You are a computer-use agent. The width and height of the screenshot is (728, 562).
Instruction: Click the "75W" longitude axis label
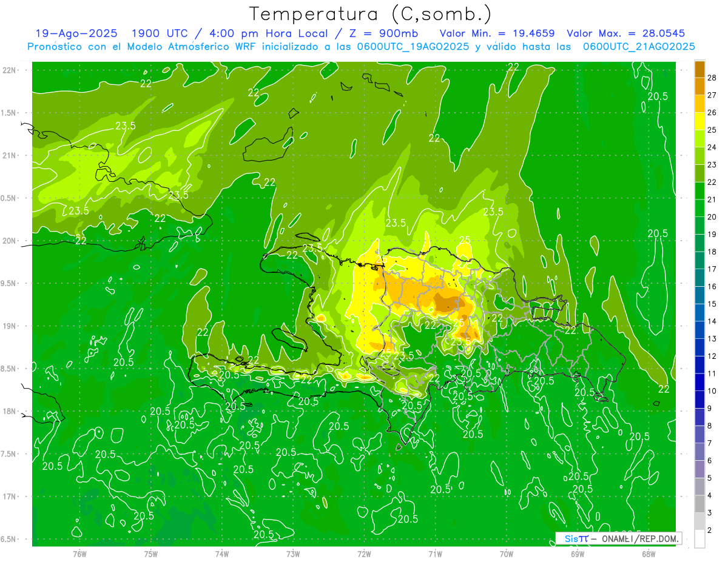coord(151,554)
